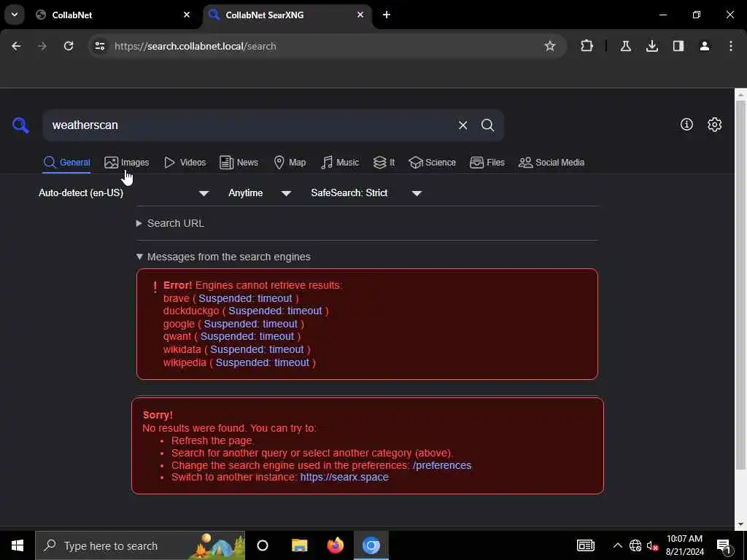Screen dimensions: 747x560
Task: Open the Windows Start menu
Action: [18, 545]
